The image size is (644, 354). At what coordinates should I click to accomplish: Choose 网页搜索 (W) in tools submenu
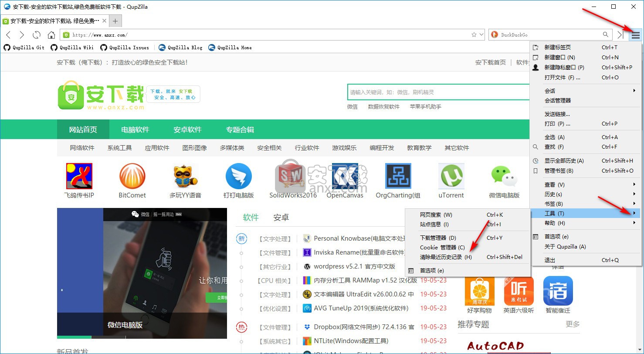coord(468,214)
